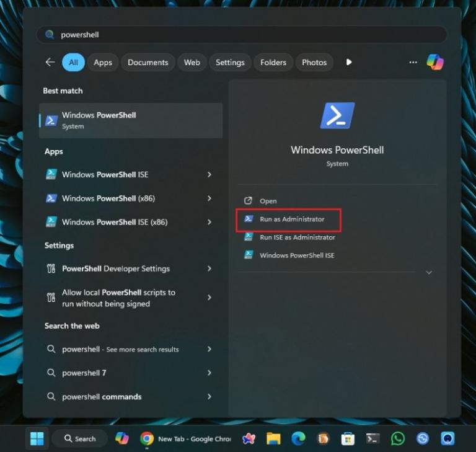The height and width of the screenshot is (452, 476).
Task: Click the Windows PowerShell ISE (x86) icon
Action: 51,222
